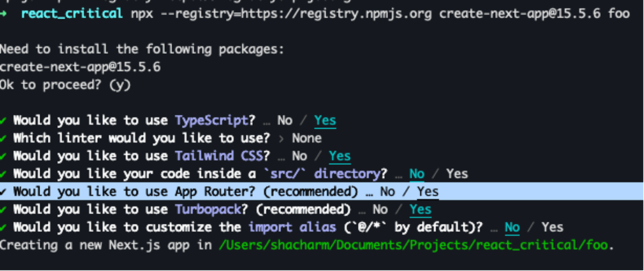
Task: Select No for the Turbopack option
Action: pos(380,210)
